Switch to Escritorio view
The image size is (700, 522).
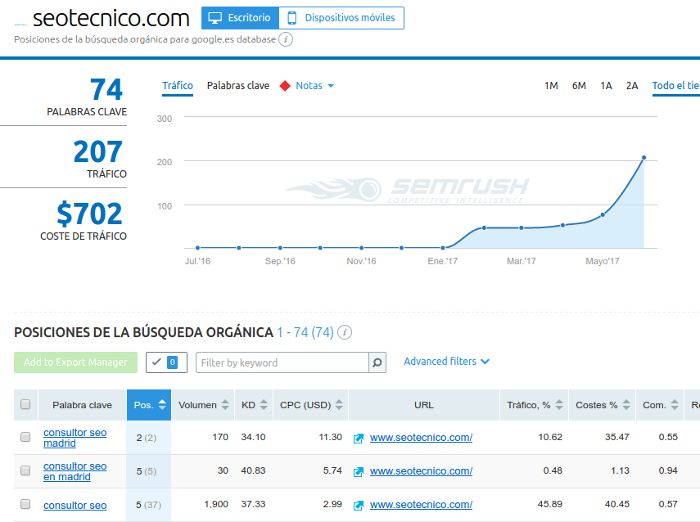pos(240,18)
